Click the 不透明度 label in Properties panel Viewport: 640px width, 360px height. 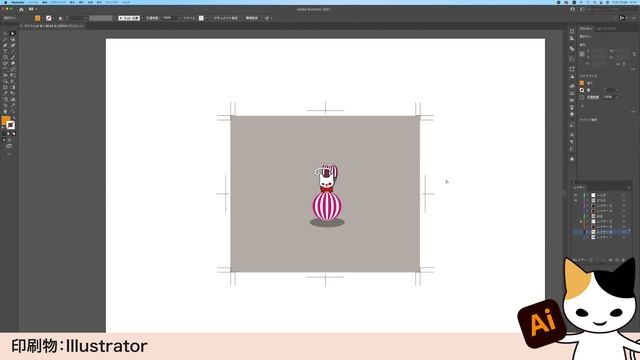(x=593, y=97)
